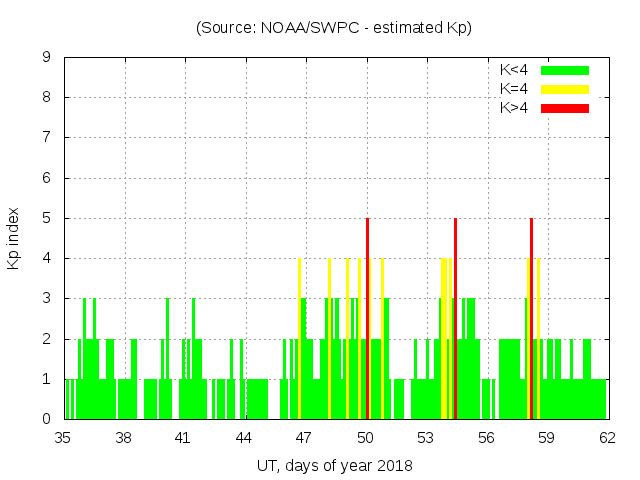Click the red Kp 5 bar between days 53 and 56
640x480 pixels.
455,320
